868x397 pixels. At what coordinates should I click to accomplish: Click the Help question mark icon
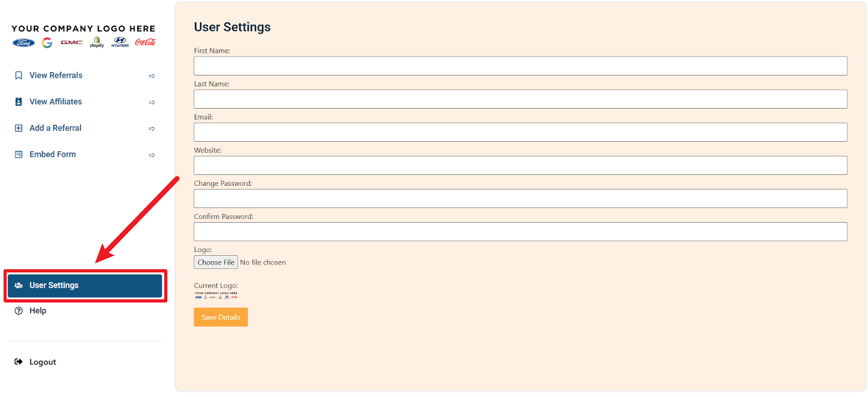coord(18,311)
